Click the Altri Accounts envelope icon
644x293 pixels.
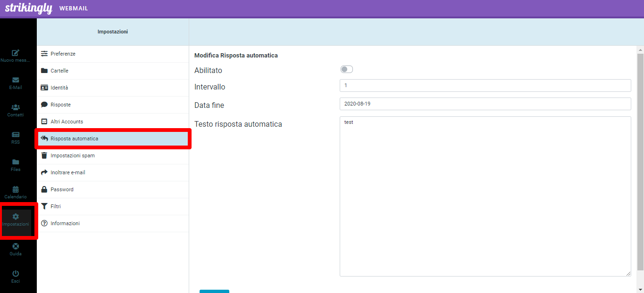point(44,122)
